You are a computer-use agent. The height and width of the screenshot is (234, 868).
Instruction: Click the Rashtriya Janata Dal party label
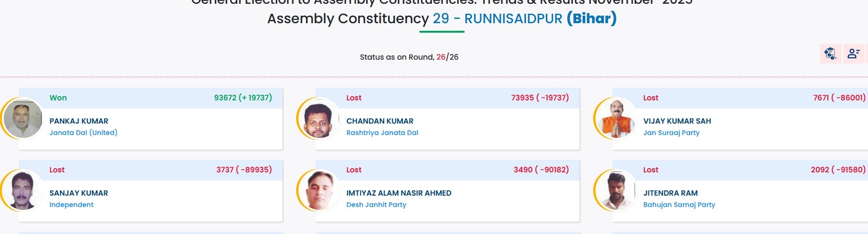[x=382, y=133]
